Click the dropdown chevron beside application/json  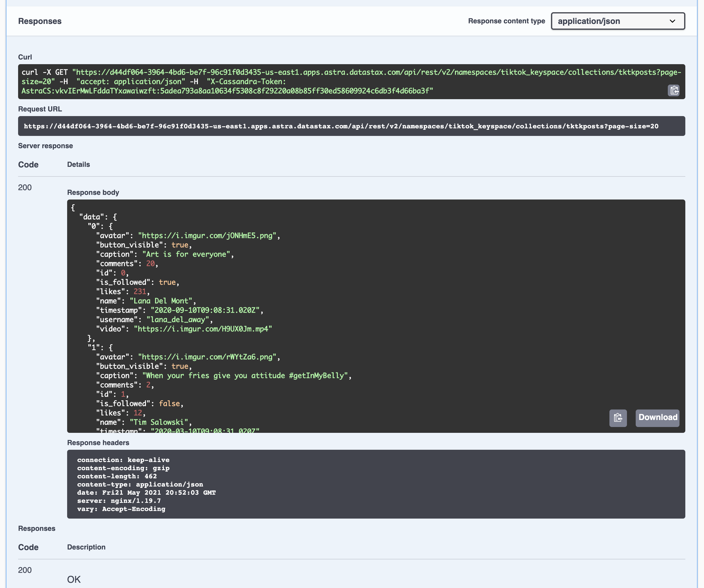point(672,21)
